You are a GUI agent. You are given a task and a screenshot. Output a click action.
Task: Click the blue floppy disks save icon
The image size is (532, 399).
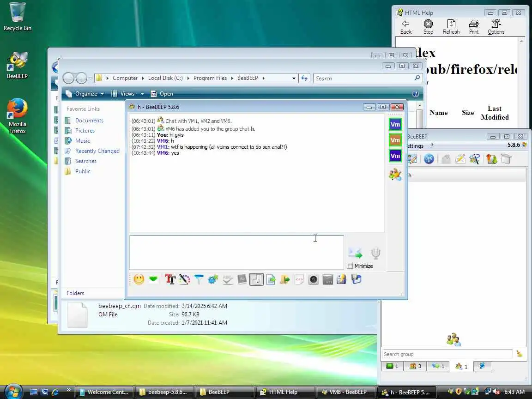coord(356,279)
